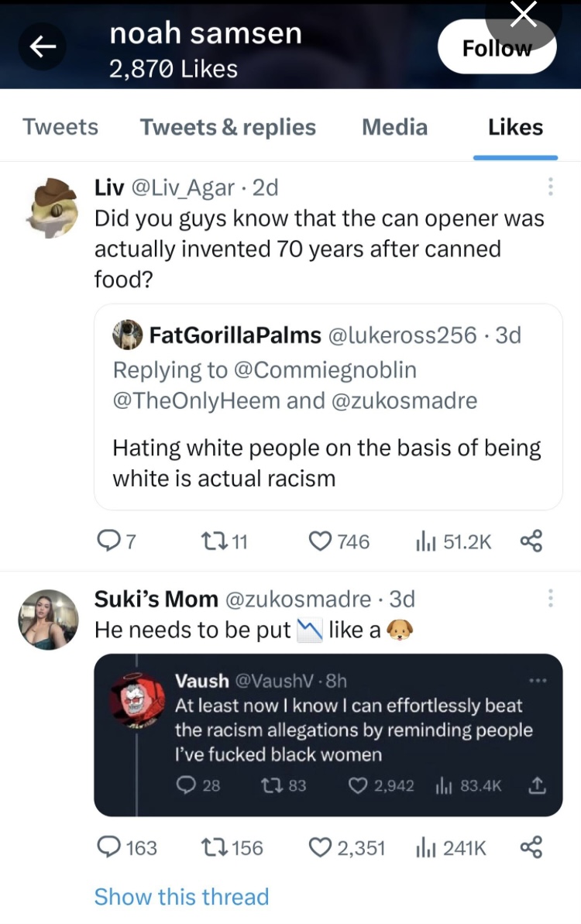581x924 pixels.
Task: Select the Media tab
Action: pos(394,127)
